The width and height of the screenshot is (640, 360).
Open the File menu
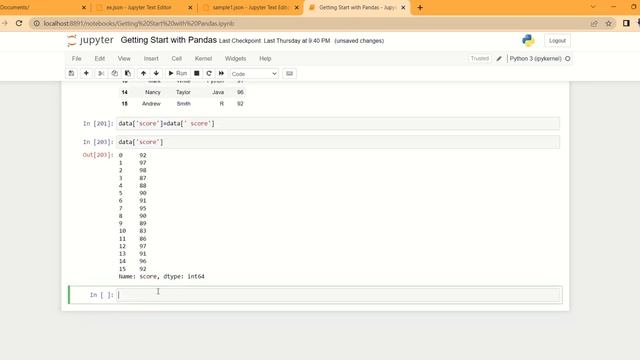tap(76, 59)
